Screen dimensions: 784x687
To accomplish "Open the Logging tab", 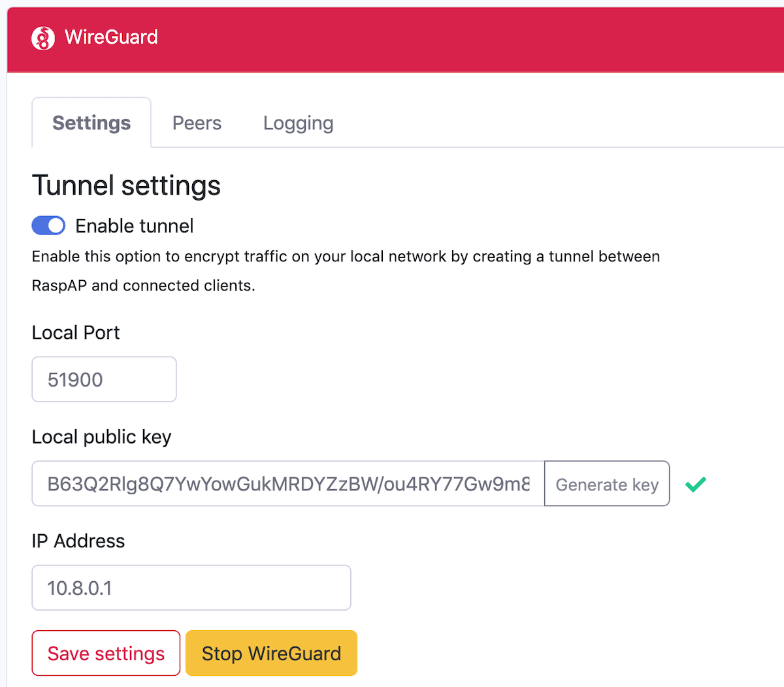I will coord(298,123).
